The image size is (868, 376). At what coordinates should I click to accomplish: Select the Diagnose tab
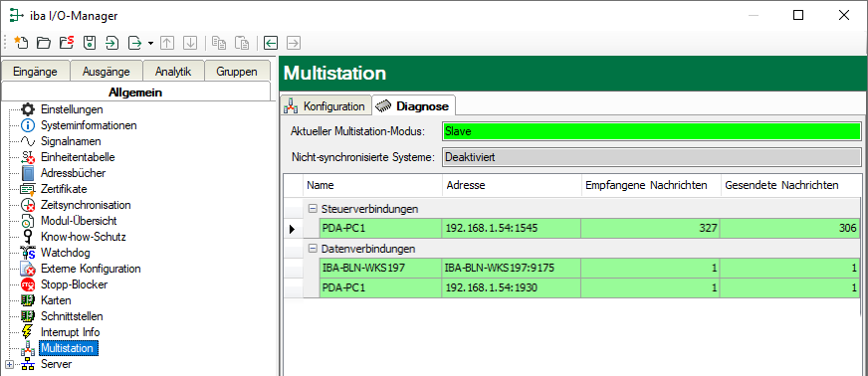click(x=412, y=106)
